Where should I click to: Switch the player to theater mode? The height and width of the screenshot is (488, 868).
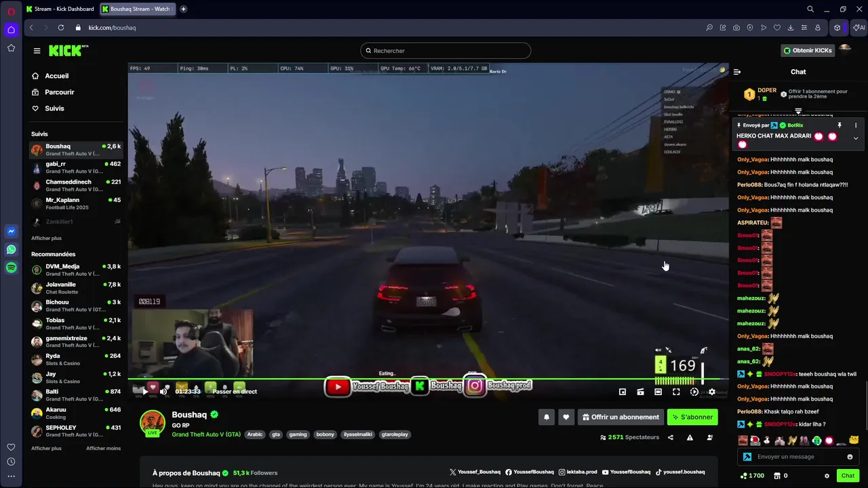pos(658,392)
